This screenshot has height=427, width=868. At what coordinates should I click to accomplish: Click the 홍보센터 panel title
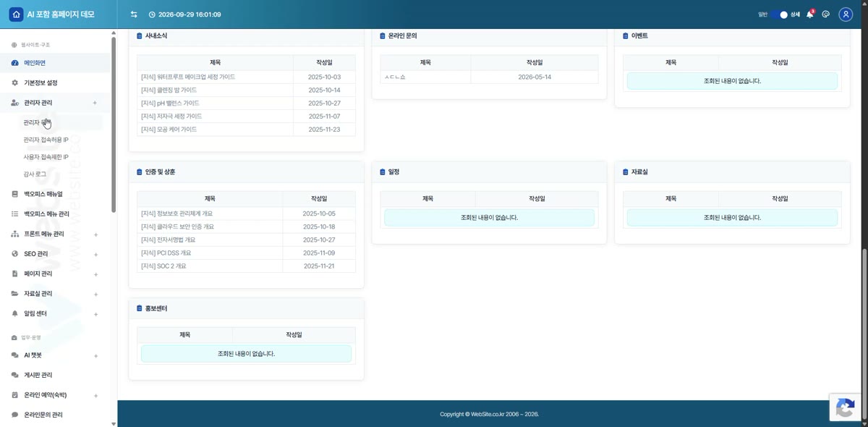[156, 308]
